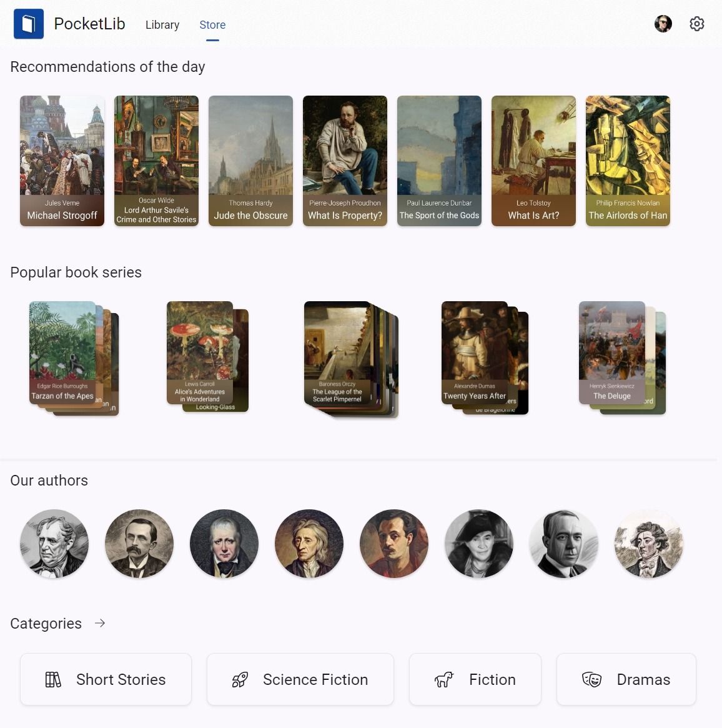This screenshot has height=728, width=722.
Task: Open the Twenty Years After series stack
Action: point(485,357)
